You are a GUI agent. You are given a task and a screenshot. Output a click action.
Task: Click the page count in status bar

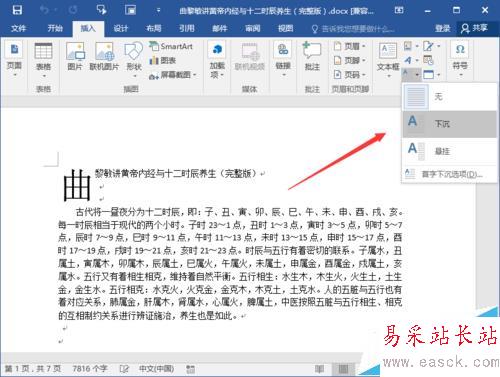[x=33, y=369]
